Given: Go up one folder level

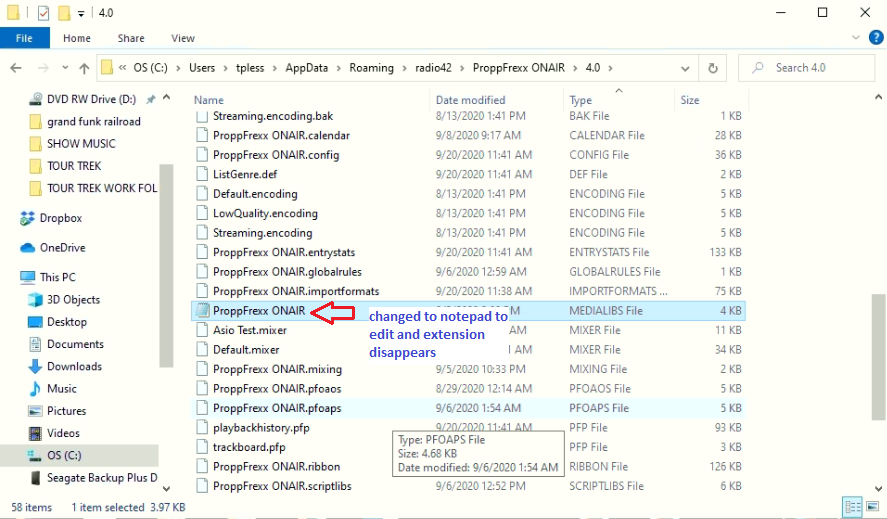Looking at the screenshot, I should point(84,68).
